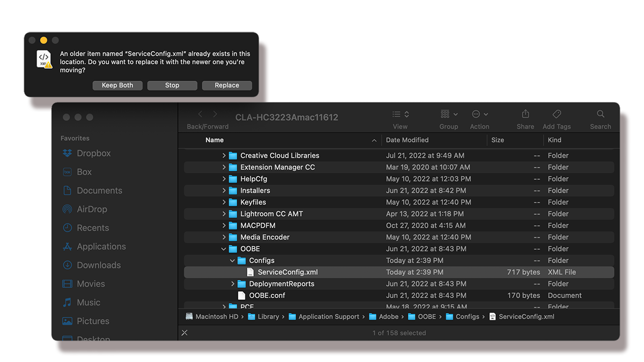Click the Media Encoder folder icon

[233, 237]
